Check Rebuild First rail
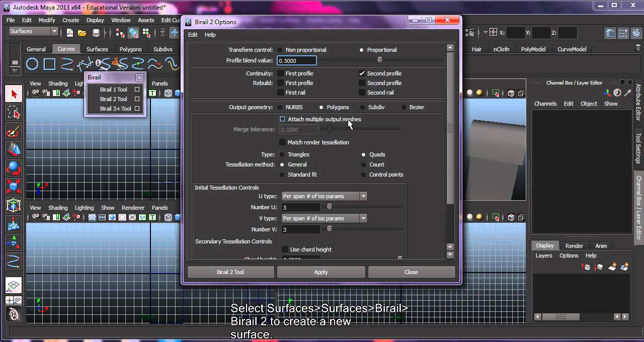644x342 pixels. pos(280,93)
